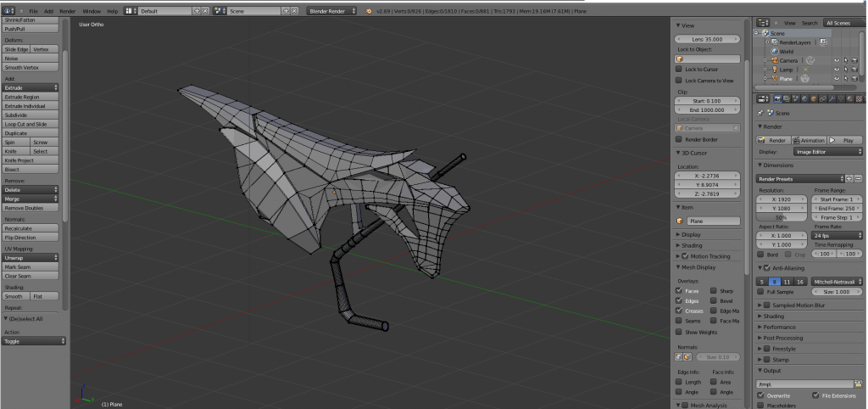This screenshot has width=868, height=409.
Task: Add a new scene with plus icon
Action: coord(287,11)
